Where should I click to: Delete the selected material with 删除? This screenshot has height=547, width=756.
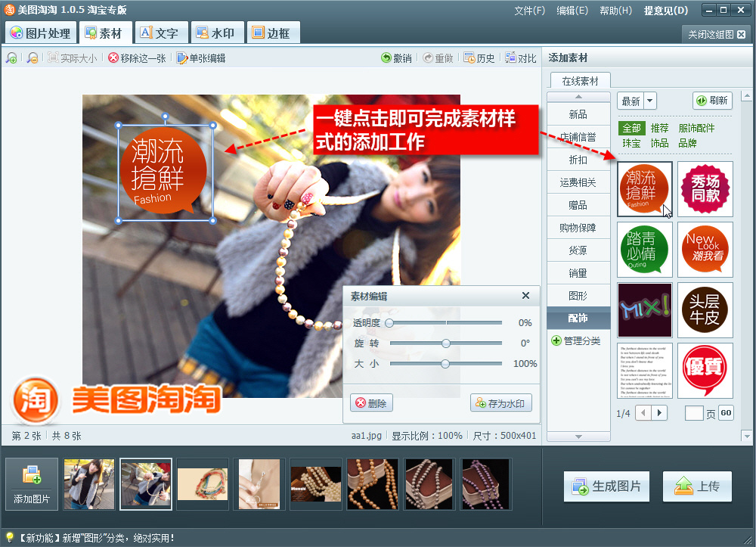(371, 402)
